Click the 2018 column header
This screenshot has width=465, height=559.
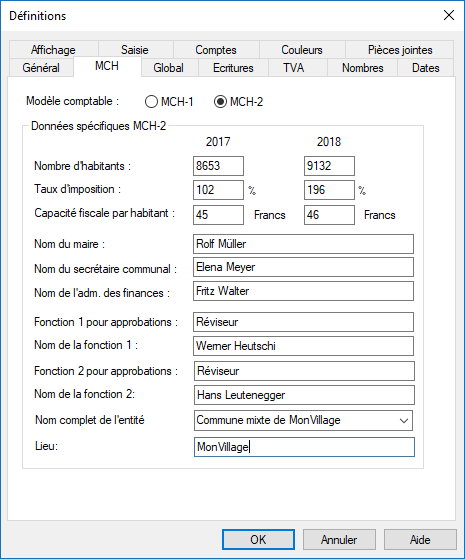pyautogui.click(x=329, y=142)
